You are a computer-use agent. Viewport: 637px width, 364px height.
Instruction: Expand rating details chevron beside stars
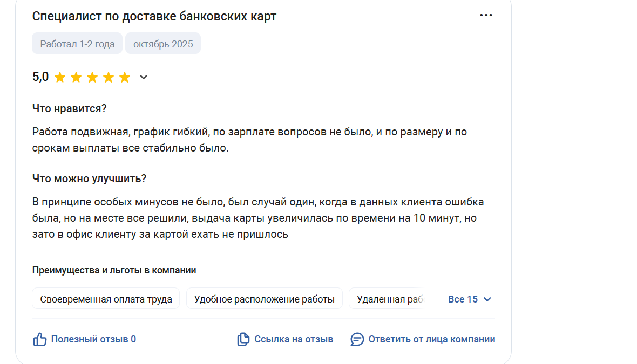(x=144, y=77)
